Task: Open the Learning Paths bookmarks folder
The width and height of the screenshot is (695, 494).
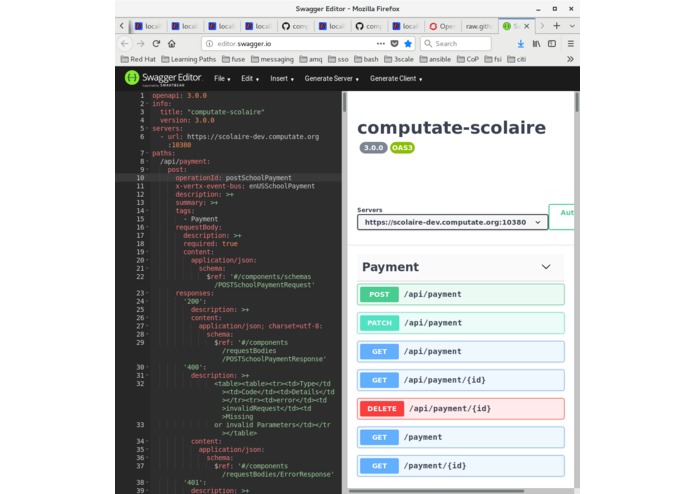Action: 188,59
